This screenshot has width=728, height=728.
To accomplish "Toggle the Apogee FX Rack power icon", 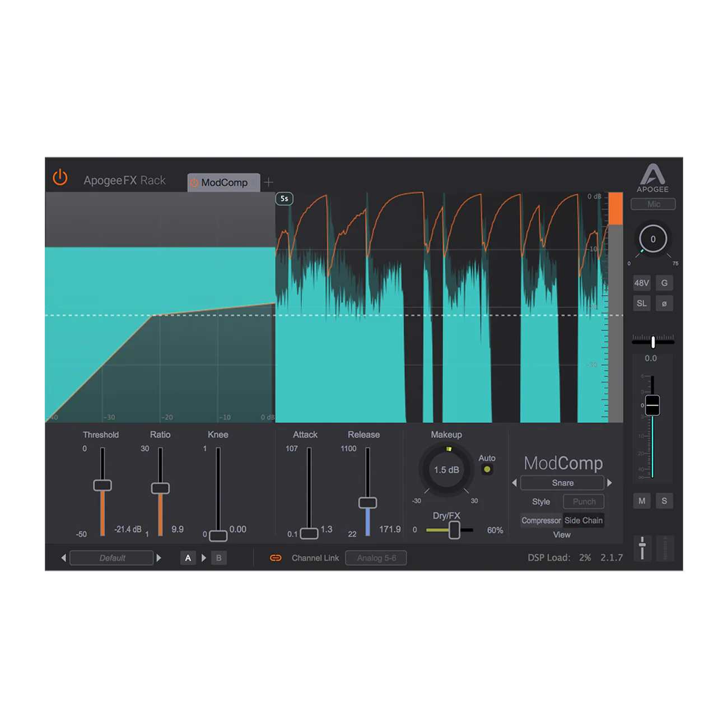I will pyautogui.click(x=60, y=178).
